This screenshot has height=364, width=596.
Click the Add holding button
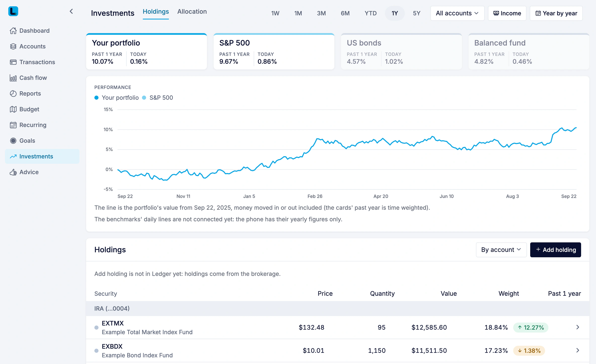click(556, 250)
